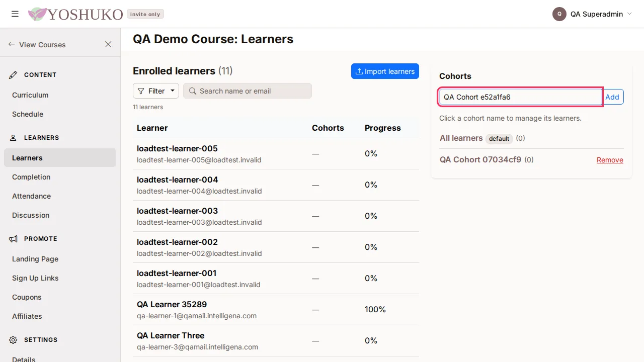The height and width of the screenshot is (362, 644).
Task: Open learner QA Learner Three
Action: pos(171,336)
